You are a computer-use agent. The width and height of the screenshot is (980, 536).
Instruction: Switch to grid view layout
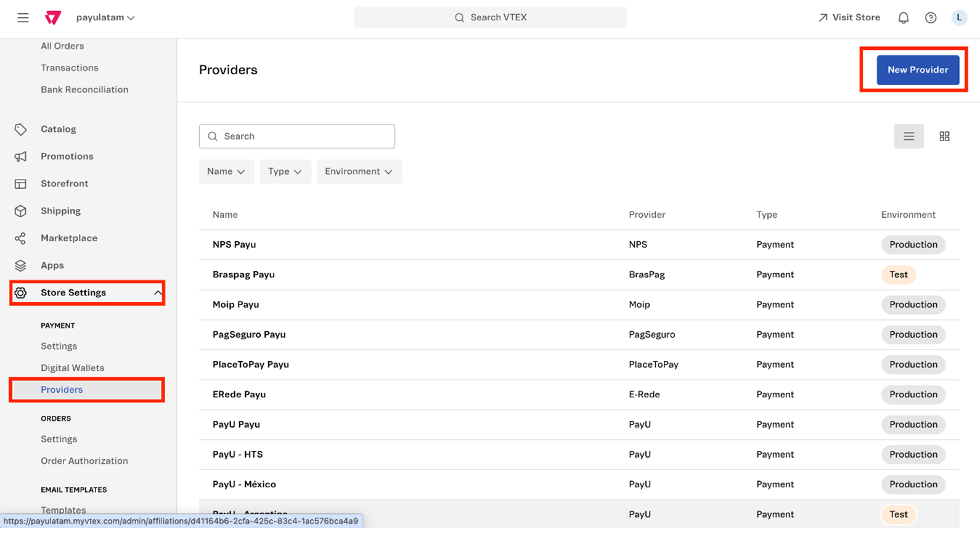click(944, 136)
